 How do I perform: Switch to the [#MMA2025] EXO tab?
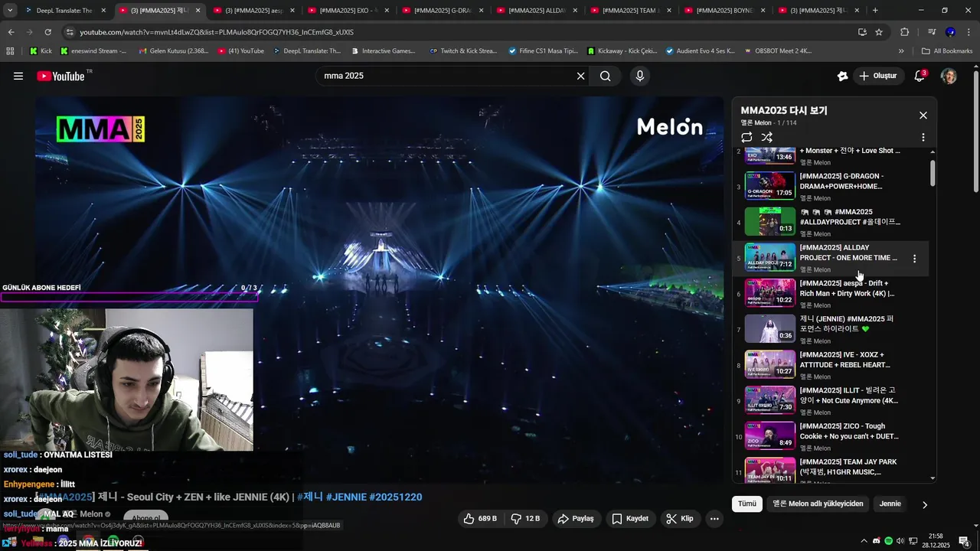click(x=349, y=11)
